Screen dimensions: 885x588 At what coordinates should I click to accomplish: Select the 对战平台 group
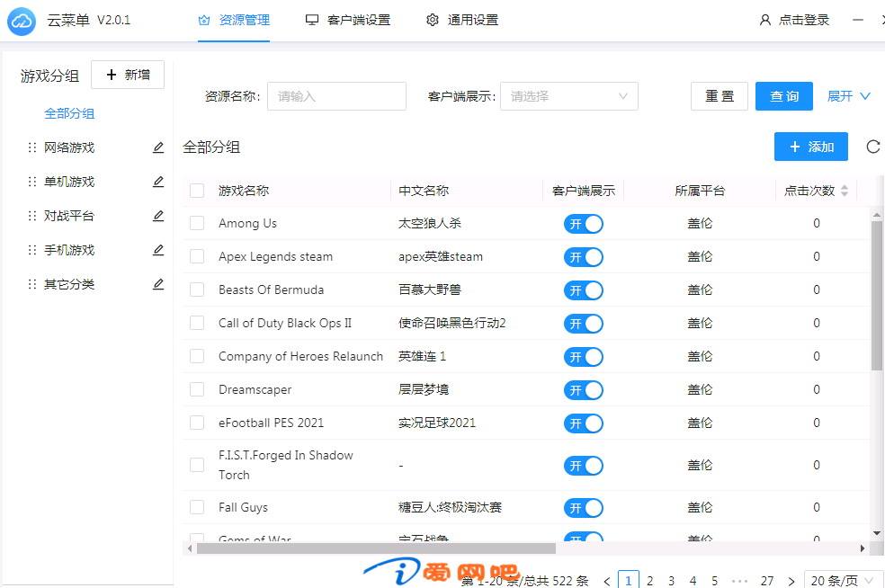[x=69, y=216]
